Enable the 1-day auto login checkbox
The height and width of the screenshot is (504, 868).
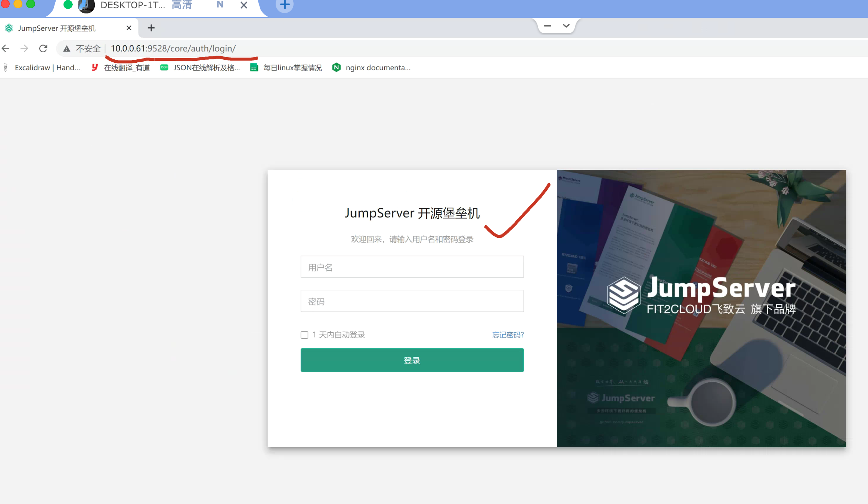point(304,335)
